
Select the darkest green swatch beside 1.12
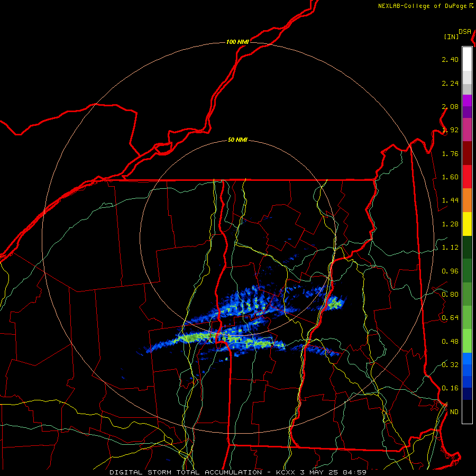click(467, 248)
